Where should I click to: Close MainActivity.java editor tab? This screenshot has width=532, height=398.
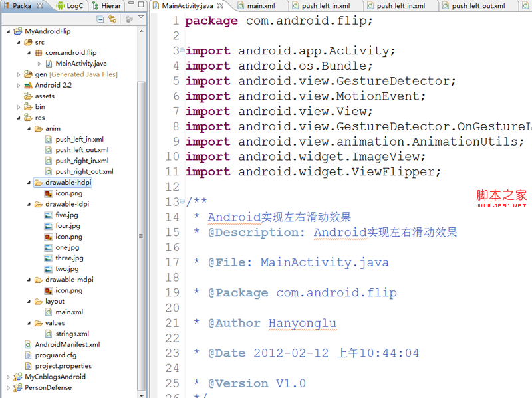pos(220,5)
